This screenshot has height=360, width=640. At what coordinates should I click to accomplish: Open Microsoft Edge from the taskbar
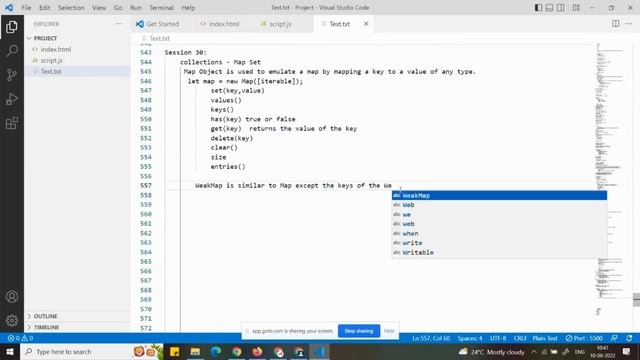point(216,351)
